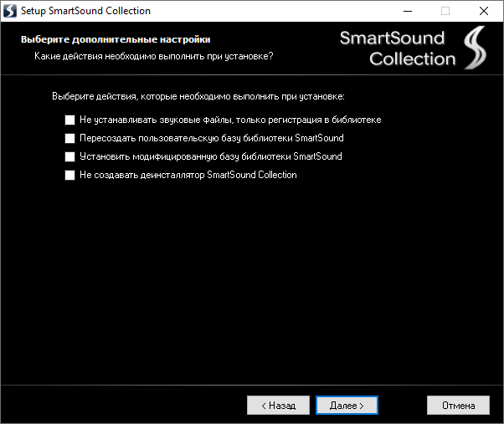Viewport: 504px width, 424px height.
Task: Close the Setup SmartSound Collection window
Action: (x=484, y=11)
